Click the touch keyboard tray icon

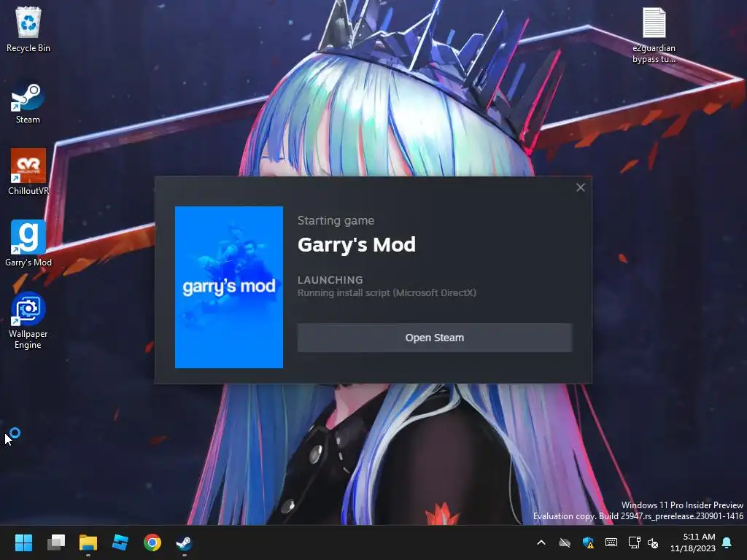tap(611, 542)
